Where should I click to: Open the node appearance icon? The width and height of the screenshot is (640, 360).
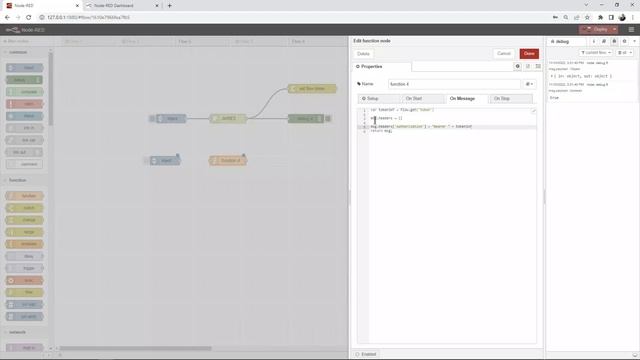click(x=538, y=66)
